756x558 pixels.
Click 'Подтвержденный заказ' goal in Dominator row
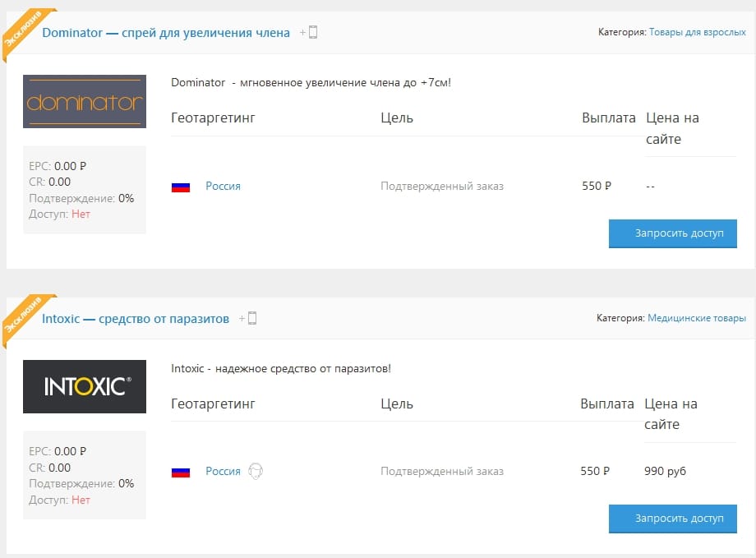tap(442, 187)
